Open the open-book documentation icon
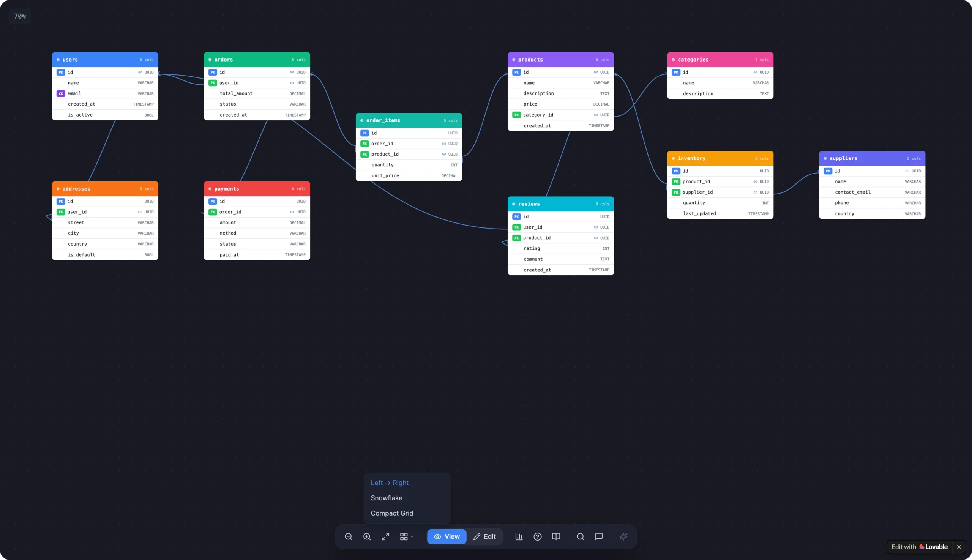972x560 pixels. pos(556,536)
